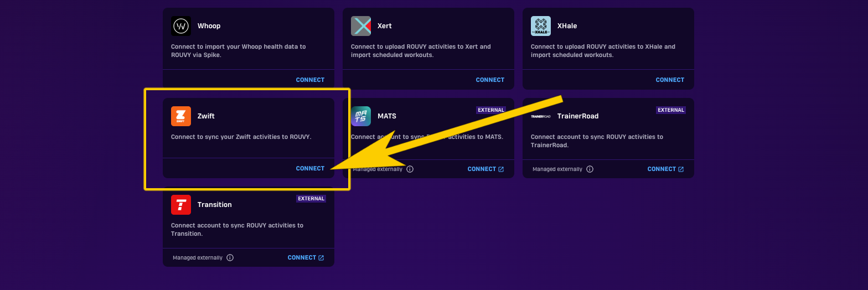Select the MATS card title
The width and height of the screenshot is (868, 290).
click(387, 116)
